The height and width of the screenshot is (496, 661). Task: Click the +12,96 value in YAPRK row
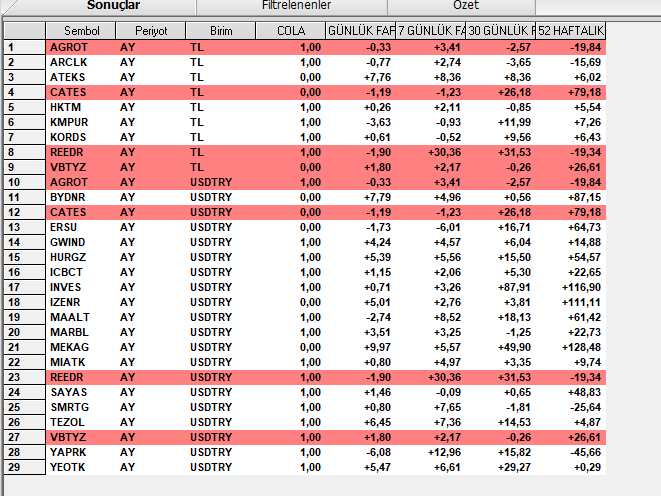coord(444,452)
